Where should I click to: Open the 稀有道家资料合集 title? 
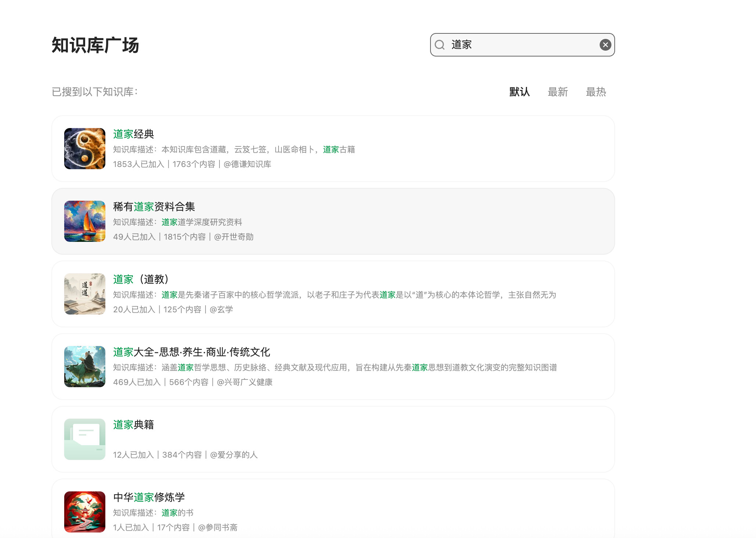(x=154, y=207)
